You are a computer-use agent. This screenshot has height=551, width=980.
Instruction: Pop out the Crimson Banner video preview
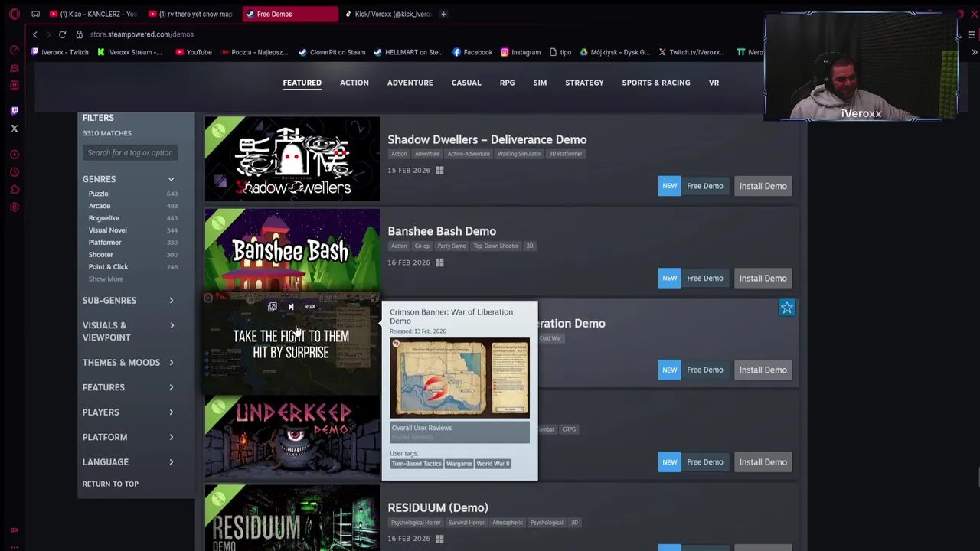point(272,307)
